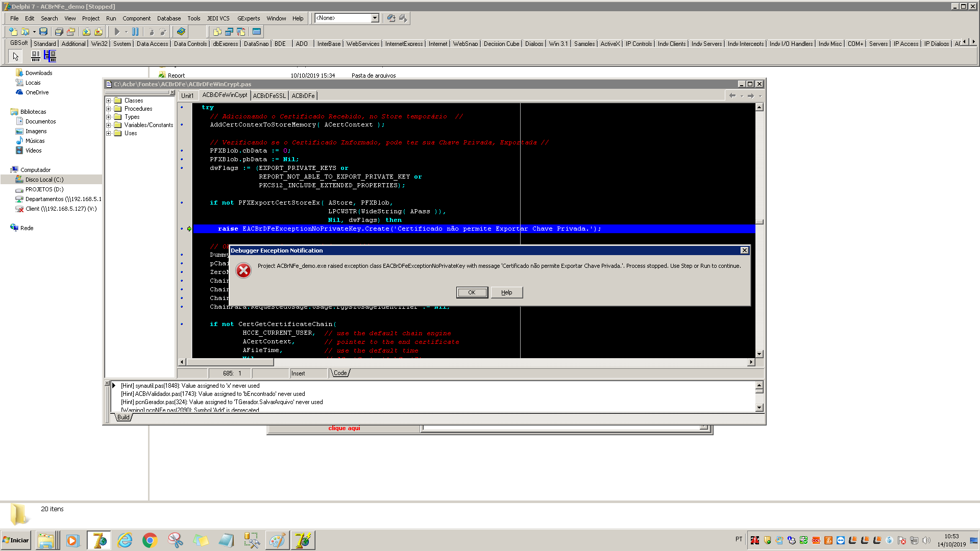This screenshot has width=980, height=551.
Task: Expand the Types node in code explorer
Action: 108,117
